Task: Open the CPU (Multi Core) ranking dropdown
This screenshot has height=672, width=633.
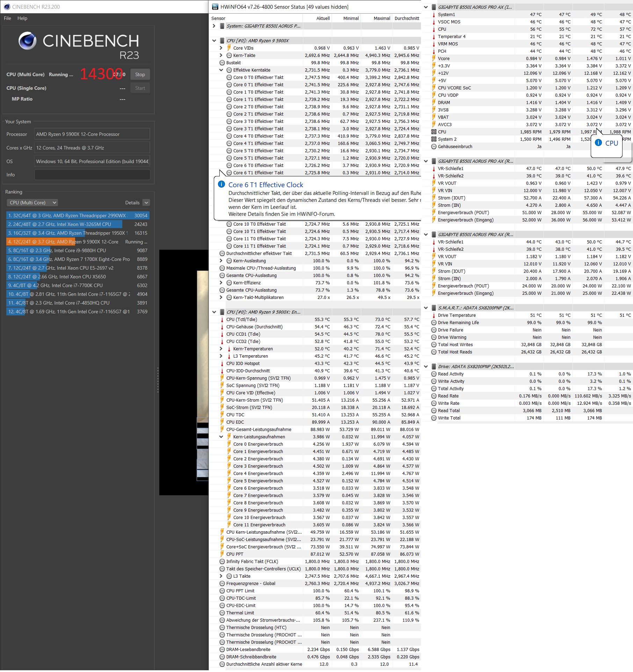Action: tap(32, 203)
